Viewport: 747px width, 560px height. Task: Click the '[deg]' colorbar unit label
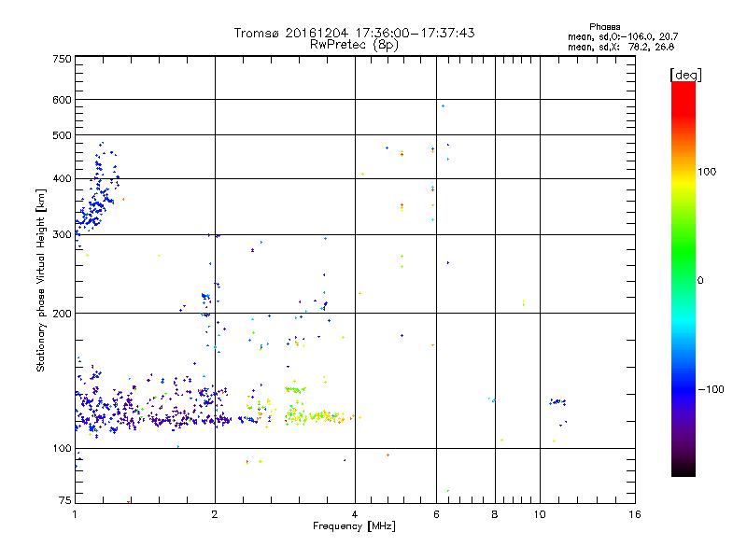click(685, 75)
